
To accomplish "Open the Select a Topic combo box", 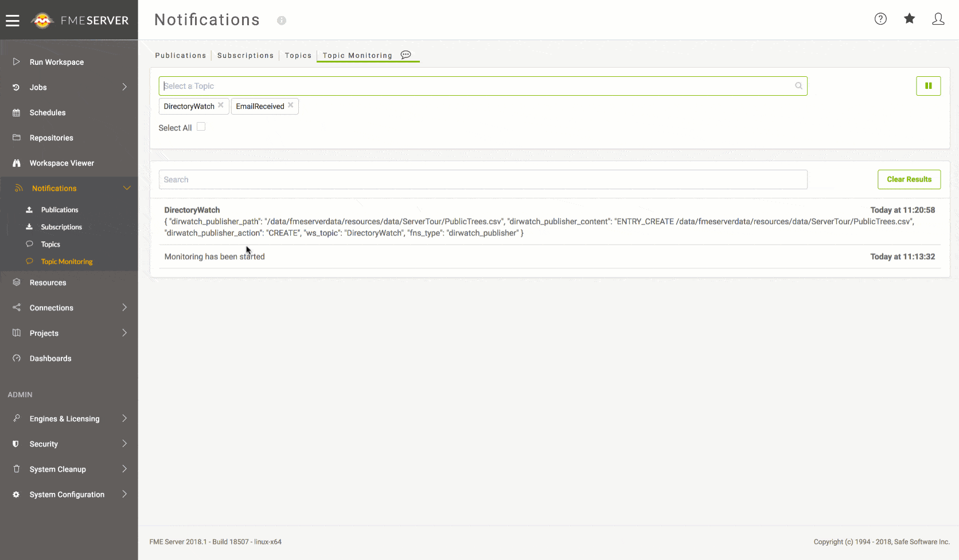I will tap(483, 86).
